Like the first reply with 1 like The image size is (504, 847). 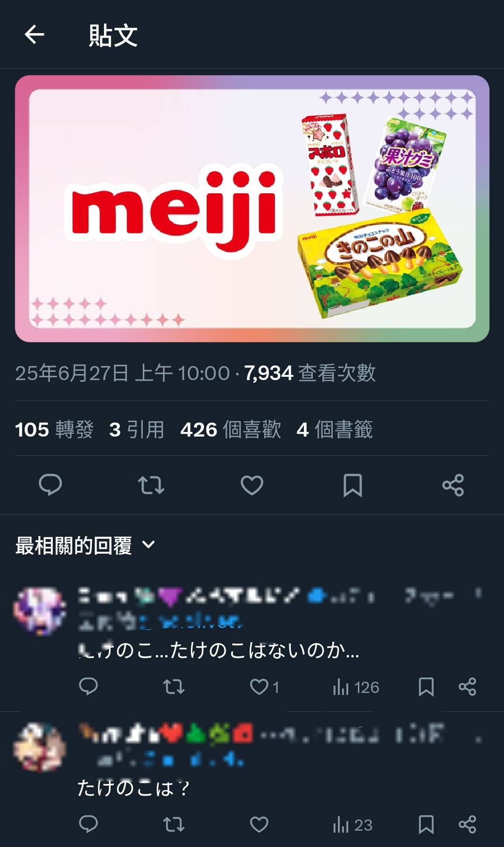[x=264, y=687]
